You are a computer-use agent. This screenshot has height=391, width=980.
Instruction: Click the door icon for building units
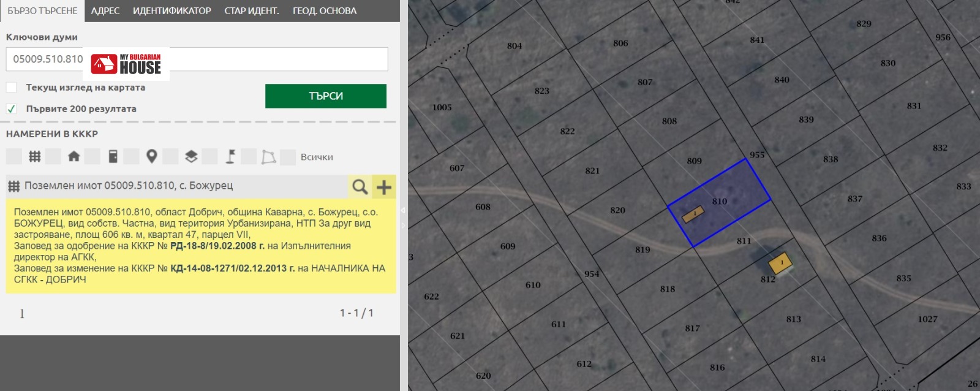tap(113, 157)
